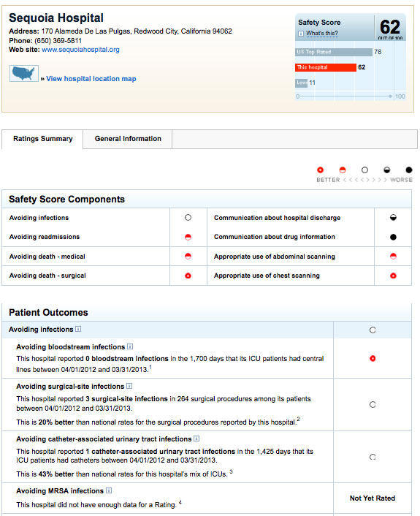This screenshot has height=516, width=420.
Task: Click rating icon for abdominal scanning
Action: pos(393,256)
